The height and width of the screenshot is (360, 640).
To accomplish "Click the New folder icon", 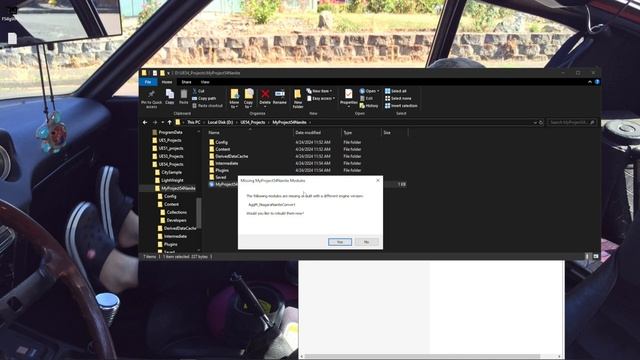I will coord(298,95).
